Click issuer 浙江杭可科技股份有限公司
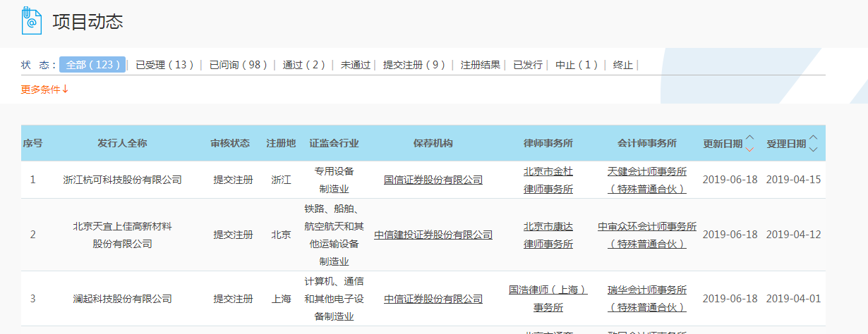Screen dimensions: 868x334 tap(123, 180)
